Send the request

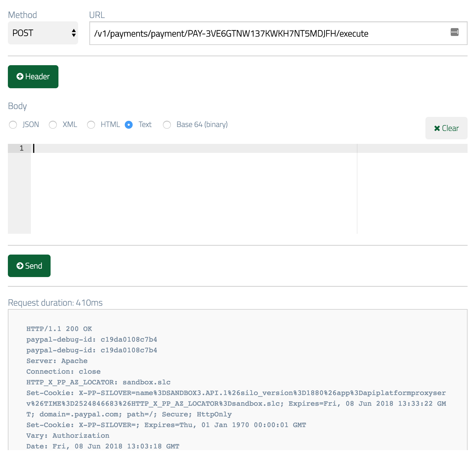click(x=29, y=266)
